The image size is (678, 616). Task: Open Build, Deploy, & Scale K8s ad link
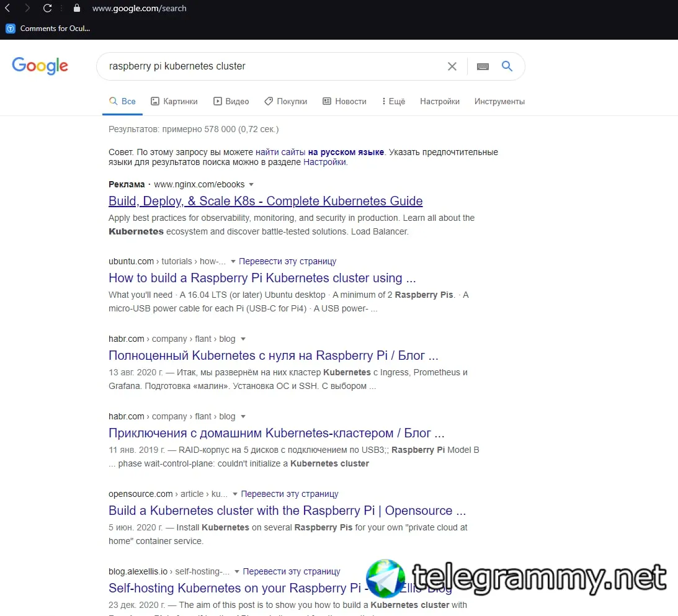click(x=265, y=201)
